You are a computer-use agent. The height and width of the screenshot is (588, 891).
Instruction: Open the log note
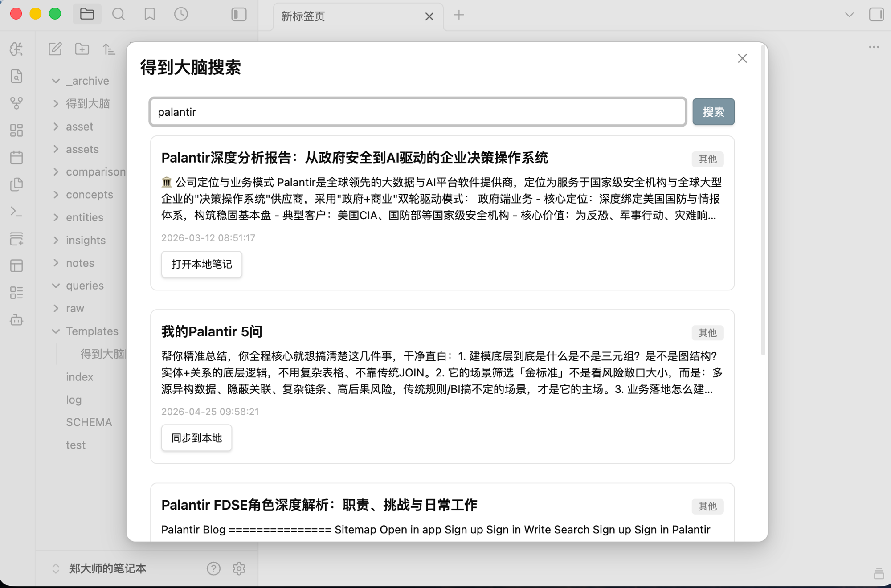(74, 400)
